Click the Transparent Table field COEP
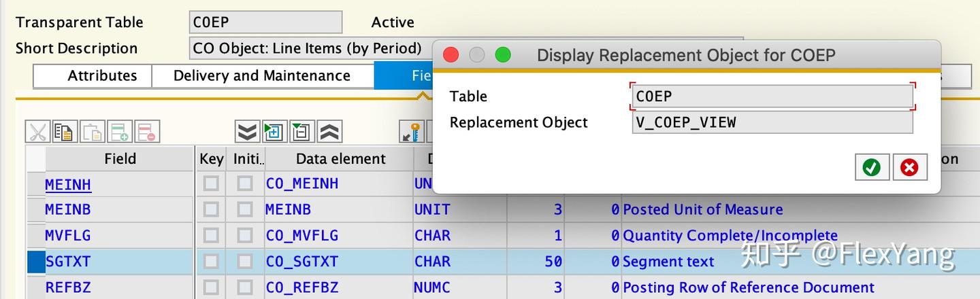 pos(266,22)
